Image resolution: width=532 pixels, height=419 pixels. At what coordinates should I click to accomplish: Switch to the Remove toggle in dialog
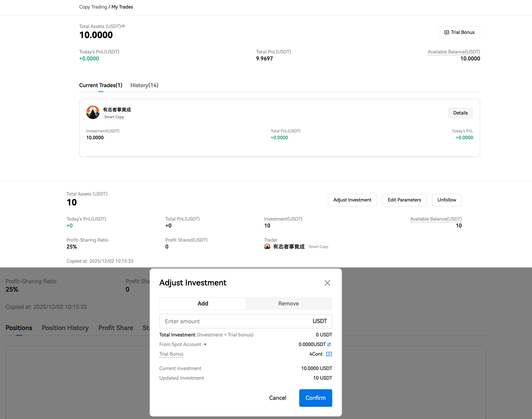coord(288,303)
